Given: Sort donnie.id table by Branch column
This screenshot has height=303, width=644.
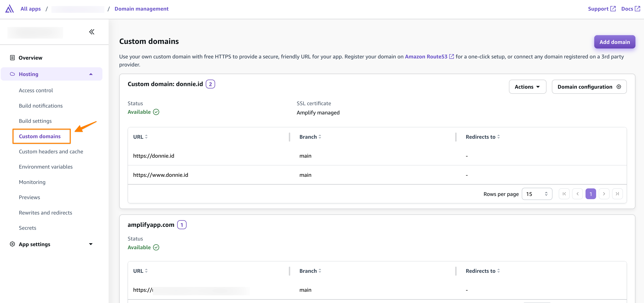Looking at the screenshot, I should [310, 137].
